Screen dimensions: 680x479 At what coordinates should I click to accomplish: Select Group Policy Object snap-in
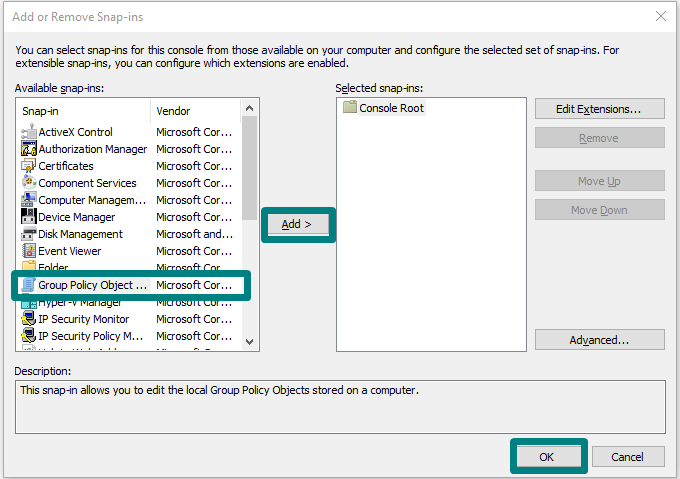point(92,285)
